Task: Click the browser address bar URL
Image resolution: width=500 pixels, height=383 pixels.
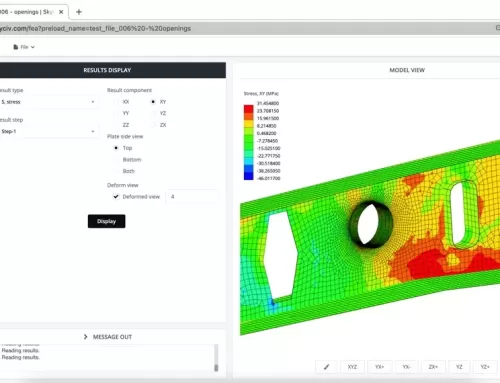Action: click(95, 28)
